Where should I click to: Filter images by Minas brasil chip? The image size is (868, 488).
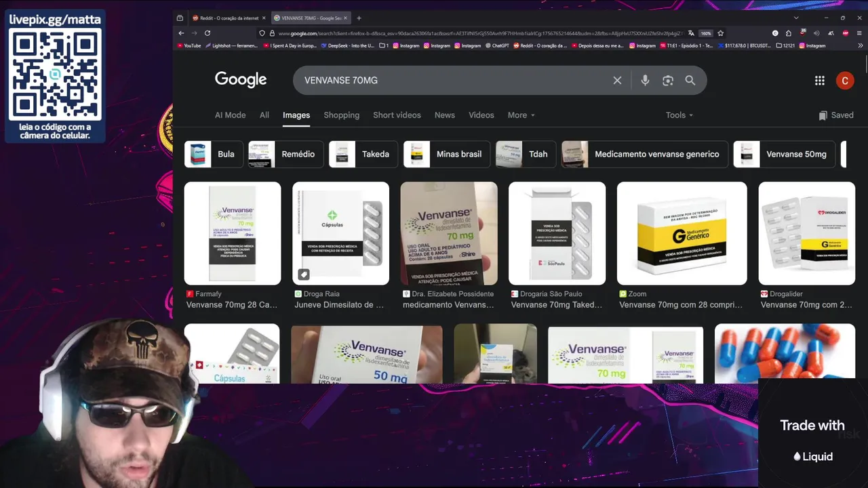pyautogui.click(x=446, y=155)
